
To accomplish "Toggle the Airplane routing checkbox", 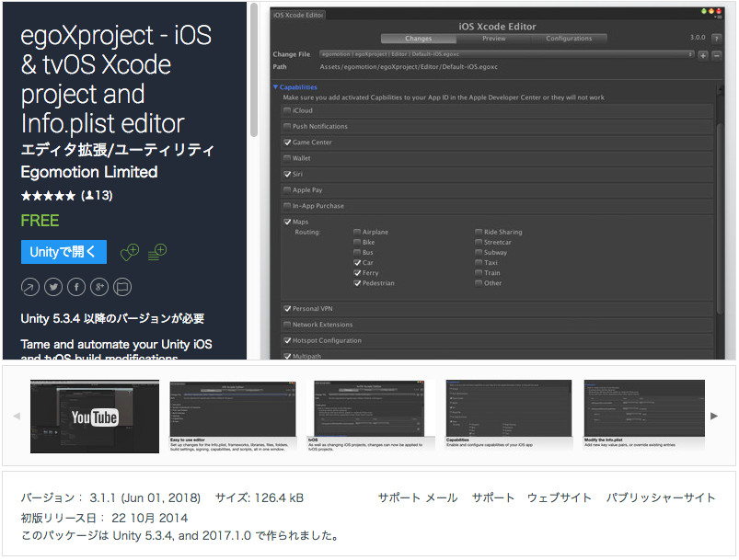I will coord(357,232).
